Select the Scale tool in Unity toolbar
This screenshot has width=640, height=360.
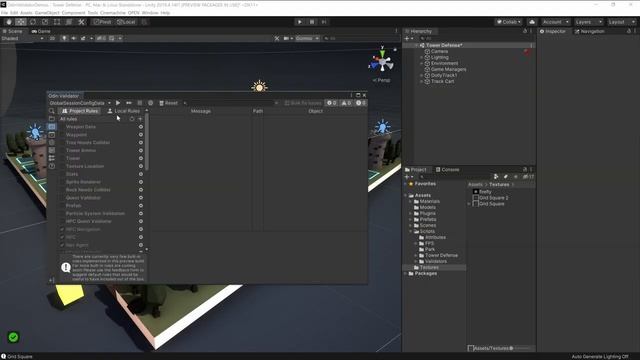click(x=45, y=22)
